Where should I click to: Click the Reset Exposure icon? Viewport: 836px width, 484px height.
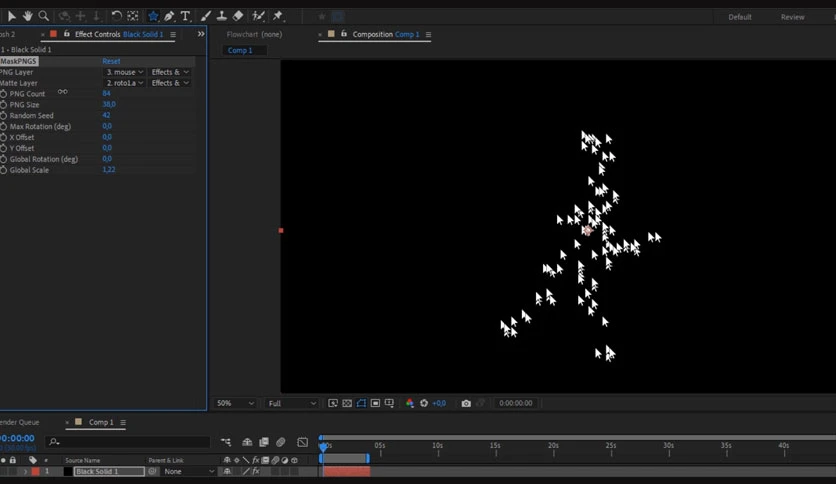[x=424, y=404]
